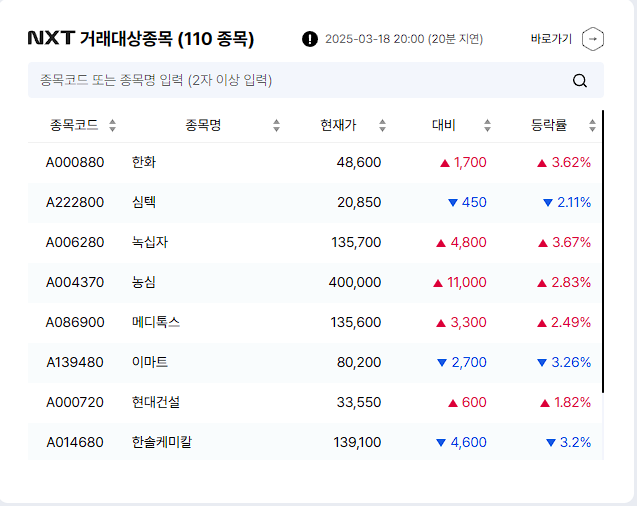Click the rate 3.2%
Image resolution: width=637 pixels, height=506 pixels.
pos(576,442)
